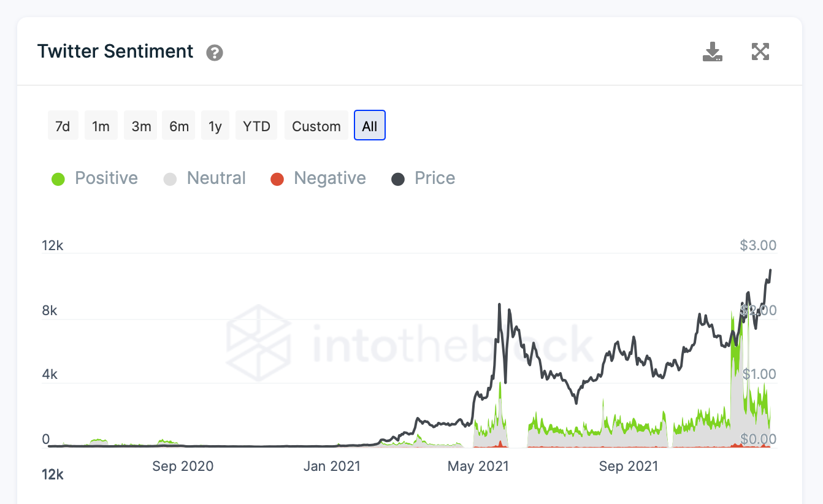Select the All time range

(370, 126)
